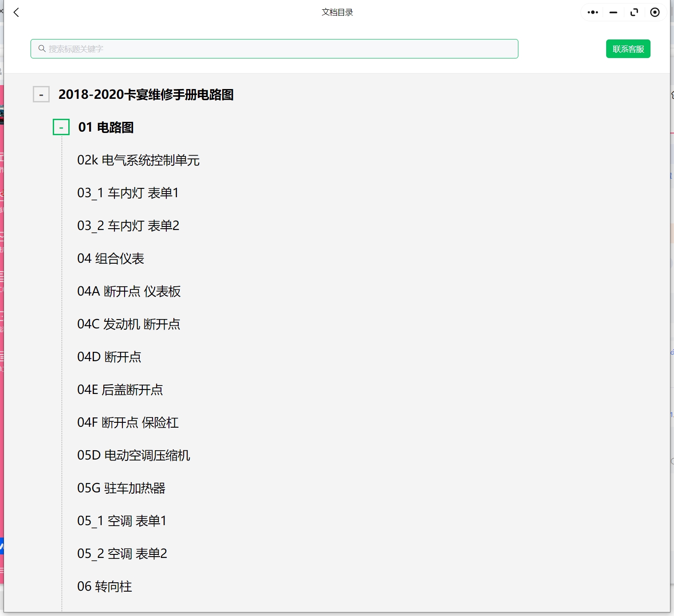The image size is (674, 616).
Task: Click the magnifier search icon
Action: (x=42, y=49)
